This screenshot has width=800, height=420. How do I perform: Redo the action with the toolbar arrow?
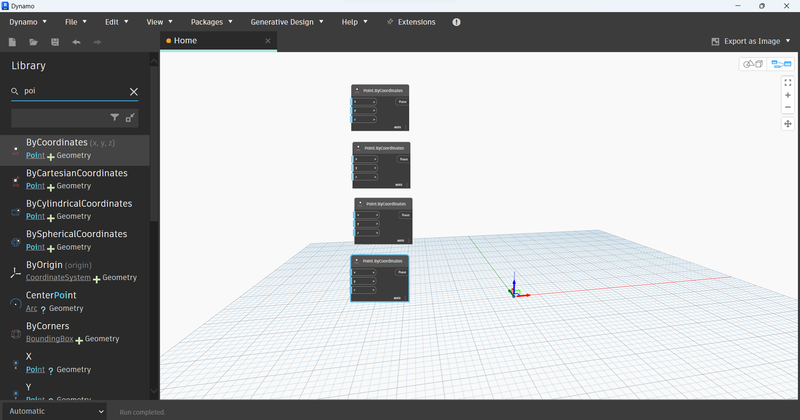(x=97, y=42)
